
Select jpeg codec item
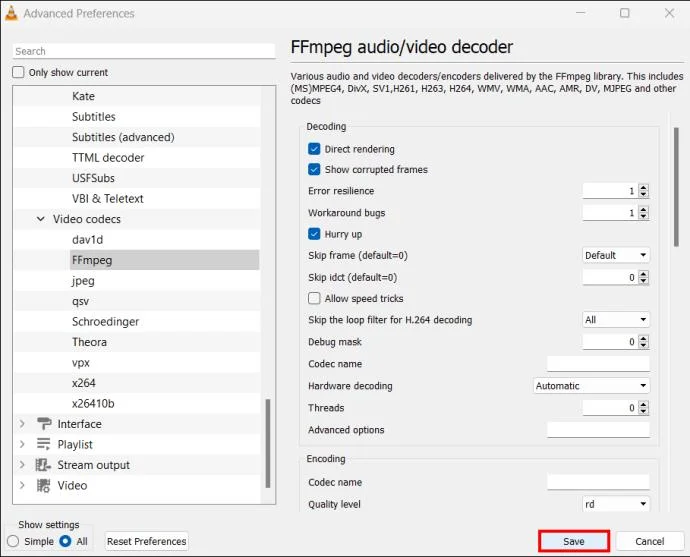tap(83, 281)
